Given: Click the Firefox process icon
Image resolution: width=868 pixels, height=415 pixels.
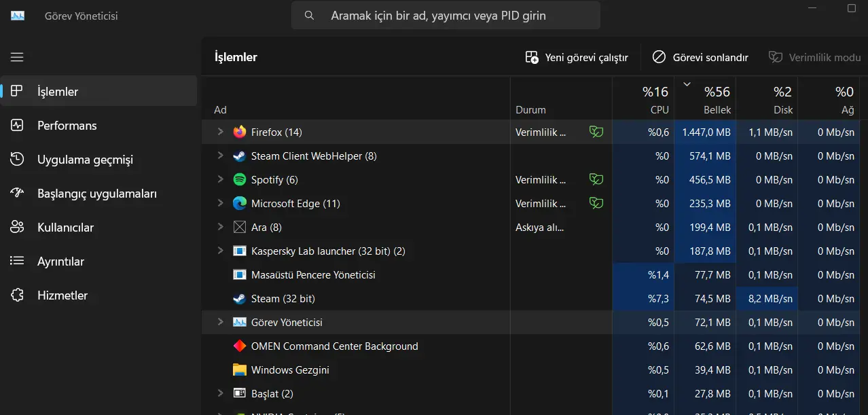Looking at the screenshot, I should tap(239, 132).
